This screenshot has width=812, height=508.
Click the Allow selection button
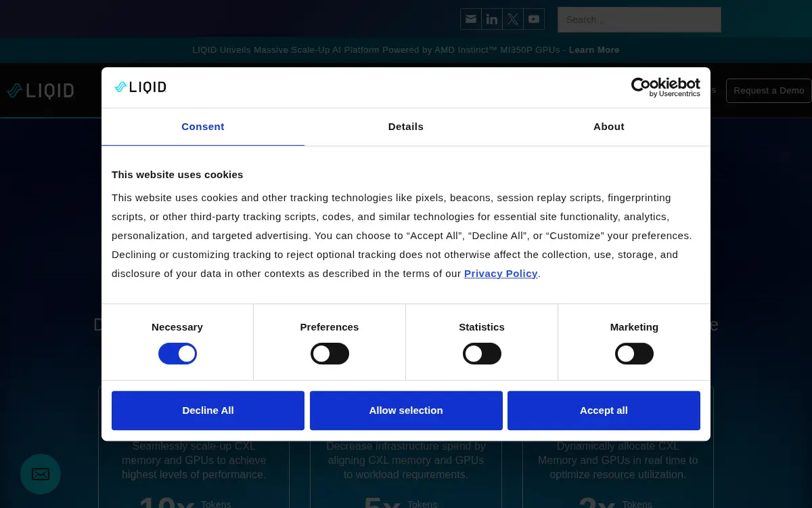click(406, 410)
